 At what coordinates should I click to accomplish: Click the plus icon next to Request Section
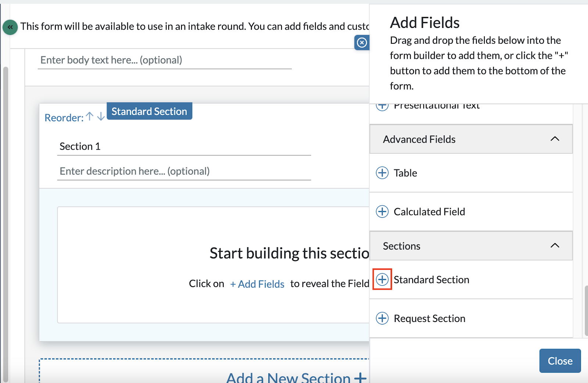click(382, 318)
